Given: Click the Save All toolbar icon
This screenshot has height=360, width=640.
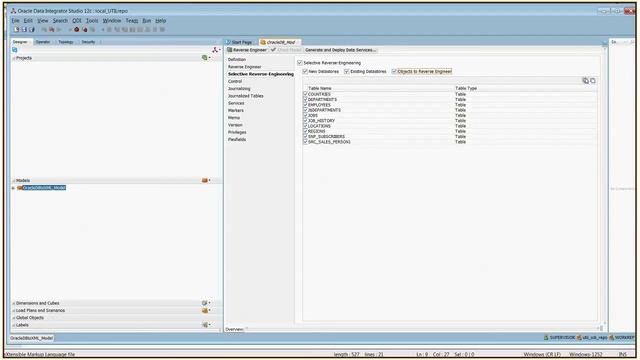Looking at the screenshot, I should coord(32,29).
